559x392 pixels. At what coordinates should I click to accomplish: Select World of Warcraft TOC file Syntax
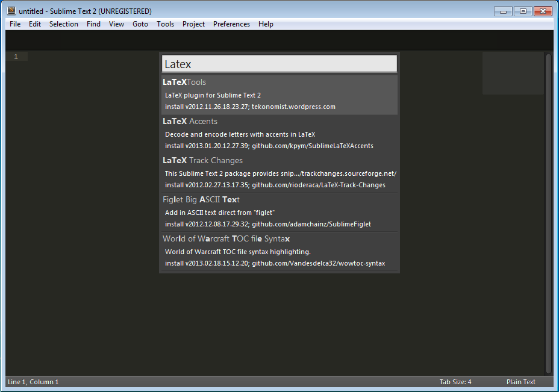[279, 252]
